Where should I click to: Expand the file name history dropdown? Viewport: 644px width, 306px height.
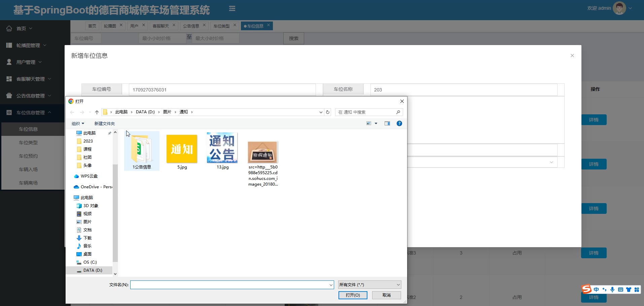[331, 285]
